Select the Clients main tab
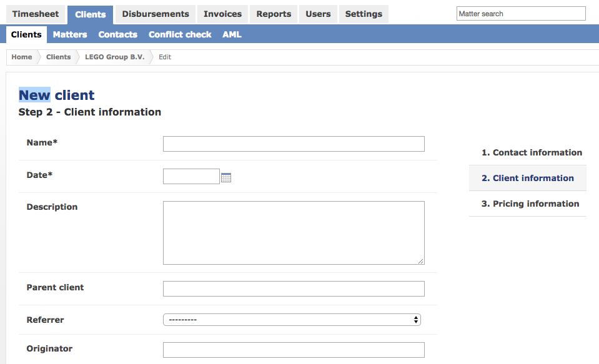This screenshot has width=599, height=364. point(90,14)
